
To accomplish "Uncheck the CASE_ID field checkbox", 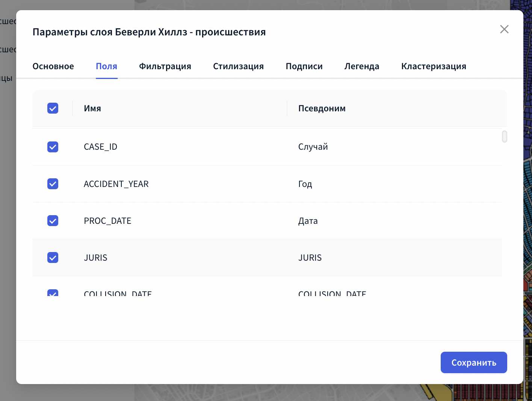I will 53,147.
